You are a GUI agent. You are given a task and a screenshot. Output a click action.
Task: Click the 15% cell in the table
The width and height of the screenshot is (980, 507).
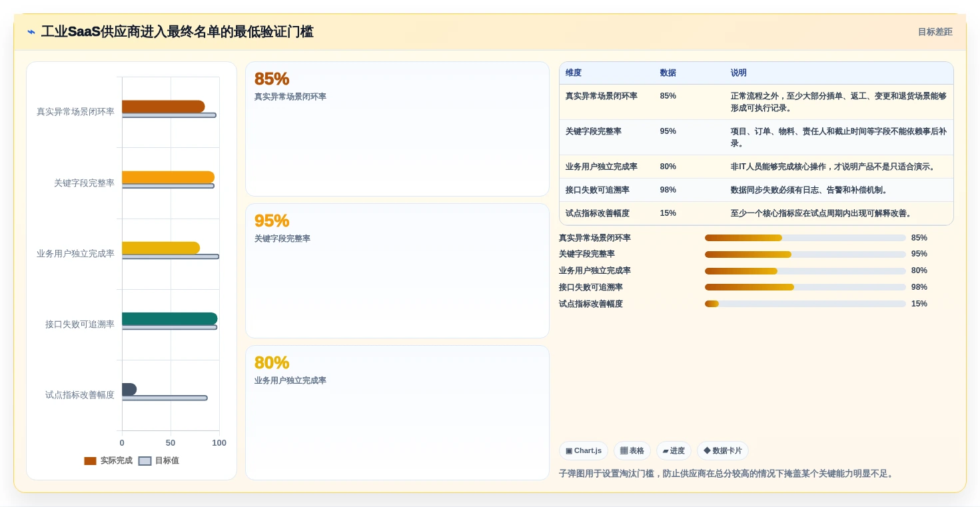tap(668, 213)
